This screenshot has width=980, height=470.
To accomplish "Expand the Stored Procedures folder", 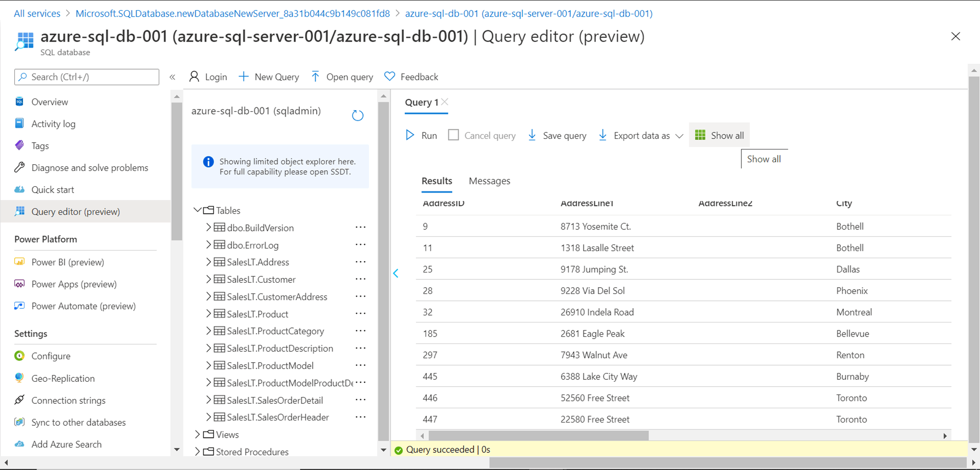I will 197,451.
